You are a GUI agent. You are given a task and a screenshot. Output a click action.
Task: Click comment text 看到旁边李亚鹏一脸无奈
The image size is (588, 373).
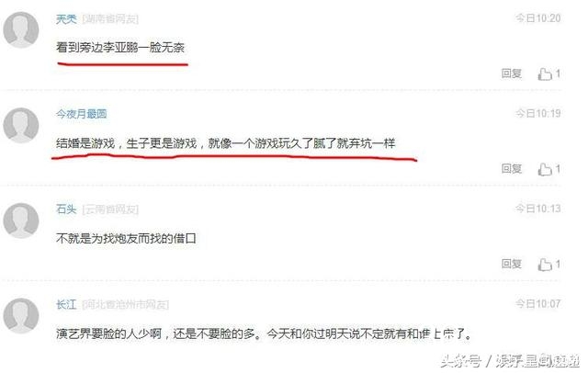click(120, 48)
